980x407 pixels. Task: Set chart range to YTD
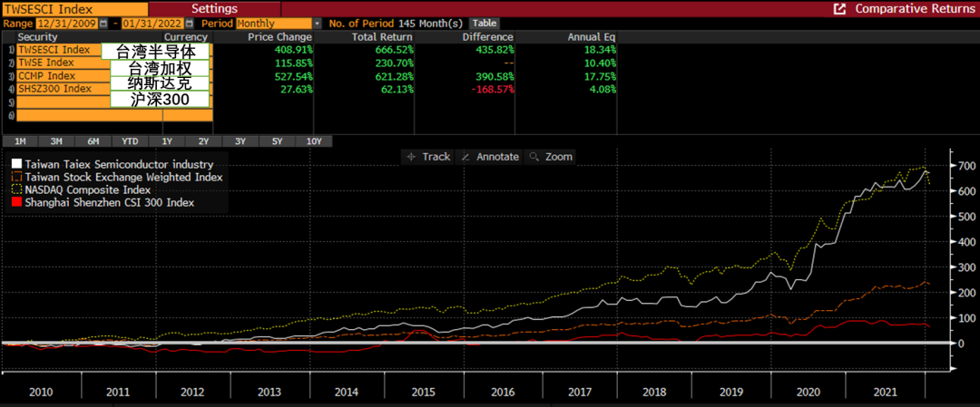click(x=130, y=141)
